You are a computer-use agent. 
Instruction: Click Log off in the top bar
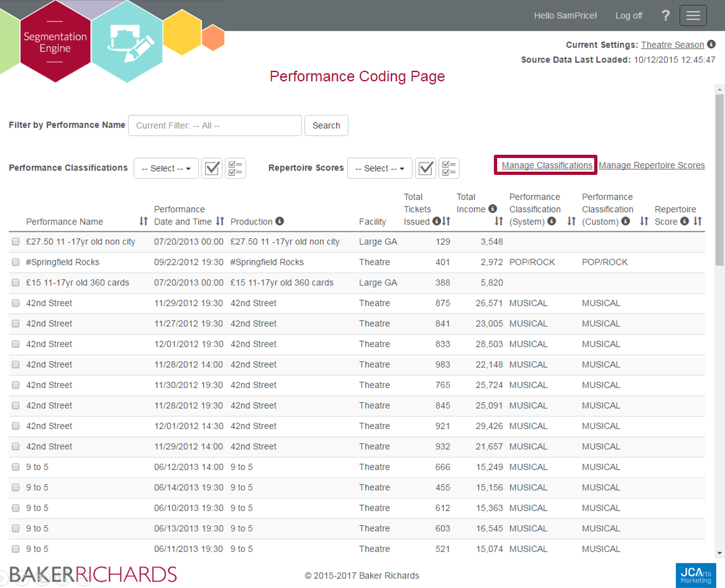click(629, 16)
